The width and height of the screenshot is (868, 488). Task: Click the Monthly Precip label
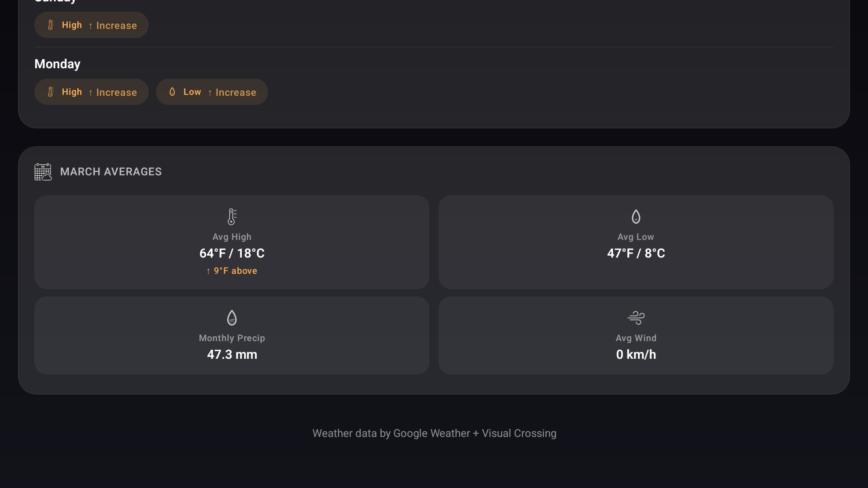tap(232, 338)
